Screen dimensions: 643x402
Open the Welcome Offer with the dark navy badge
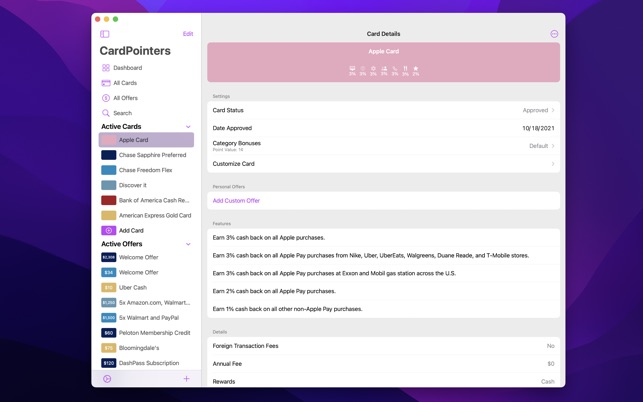coord(146,257)
